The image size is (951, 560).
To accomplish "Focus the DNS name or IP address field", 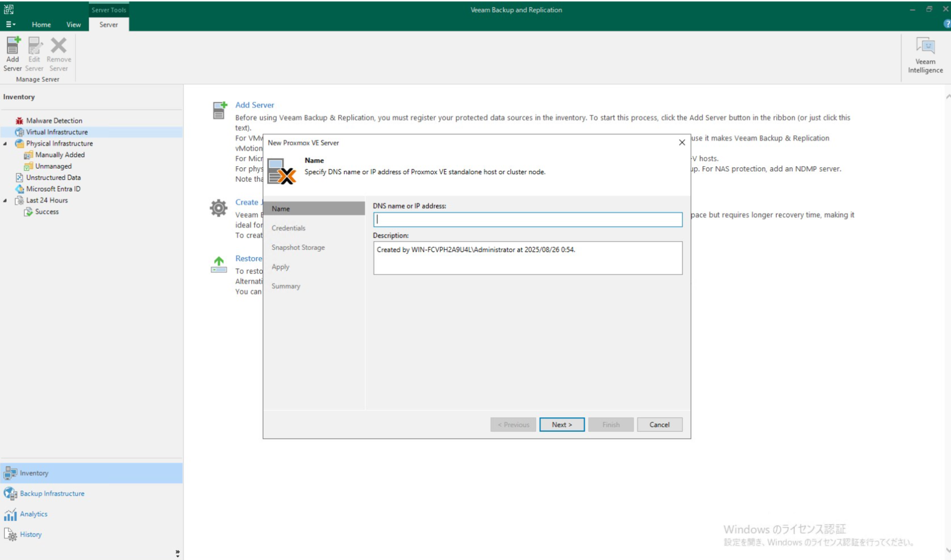I will coord(527,219).
